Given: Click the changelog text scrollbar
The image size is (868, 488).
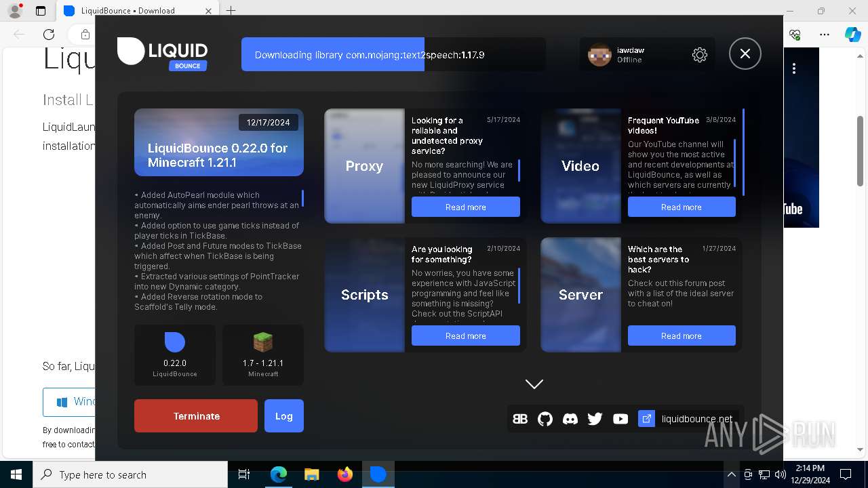Looking at the screenshot, I should coord(302,198).
